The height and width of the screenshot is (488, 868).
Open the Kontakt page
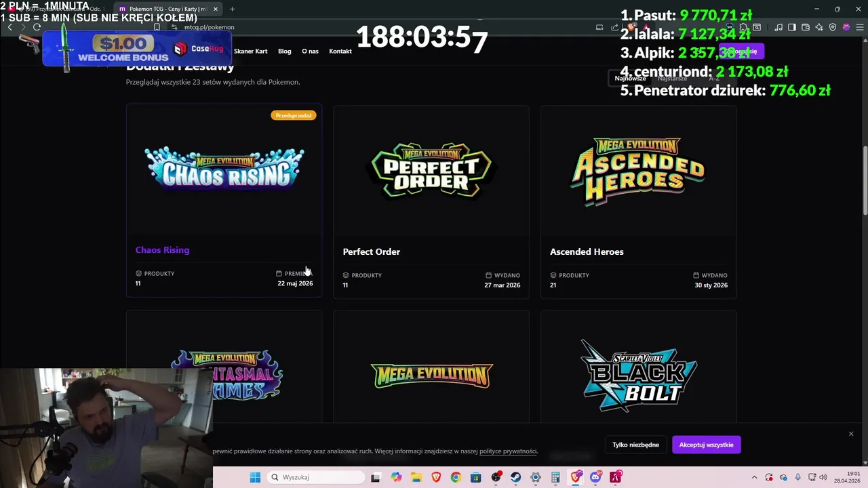[340, 51]
